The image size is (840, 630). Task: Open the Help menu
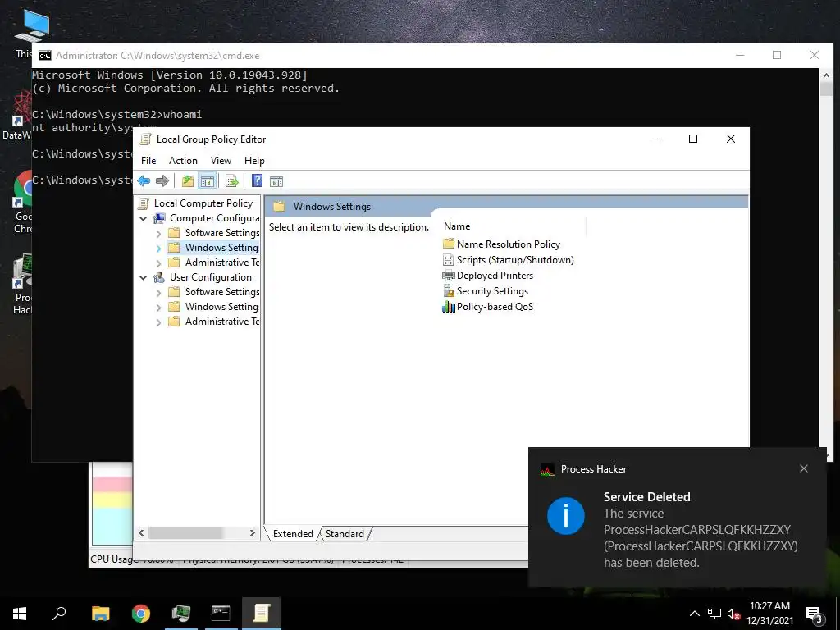coord(254,161)
